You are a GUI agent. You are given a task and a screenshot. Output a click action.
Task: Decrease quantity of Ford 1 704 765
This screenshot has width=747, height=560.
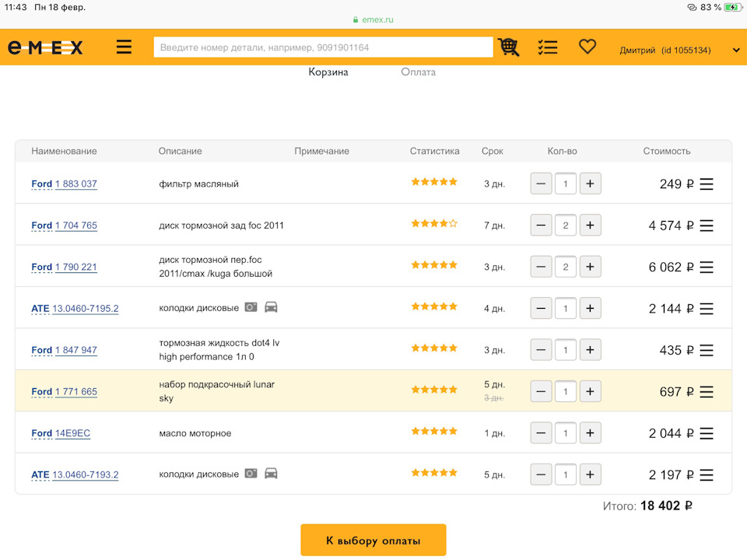click(x=542, y=226)
